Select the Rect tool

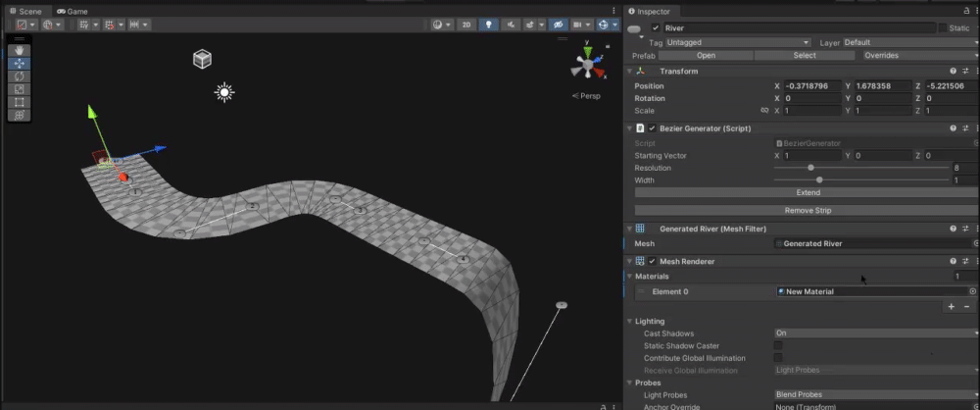20,102
